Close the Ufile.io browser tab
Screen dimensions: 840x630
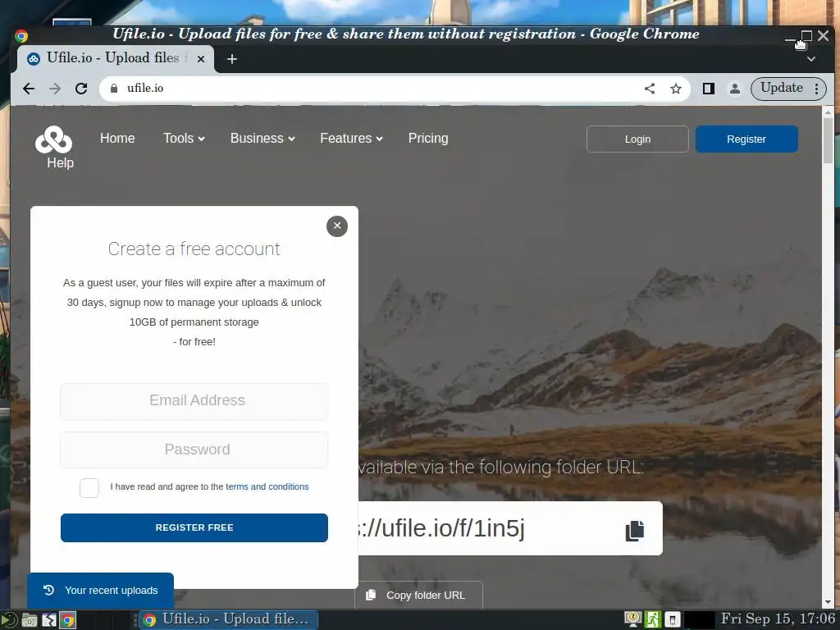point(201,59)
